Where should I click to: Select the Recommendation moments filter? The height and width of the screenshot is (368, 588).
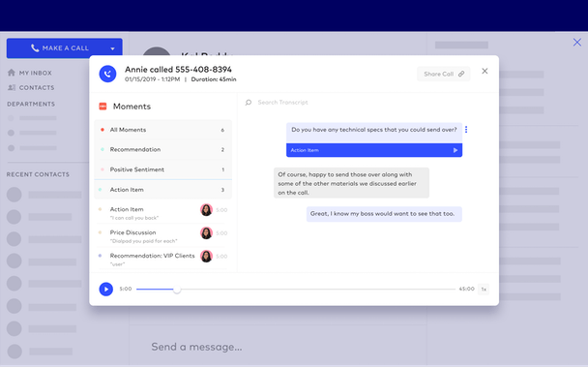162,149
